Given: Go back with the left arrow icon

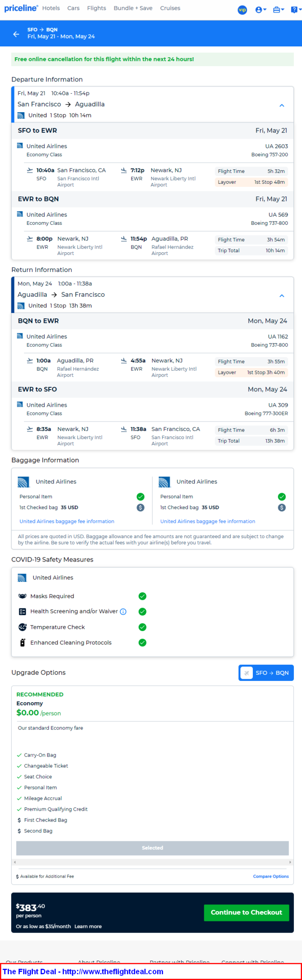Looking at the screenshot, I should (16, 34).
